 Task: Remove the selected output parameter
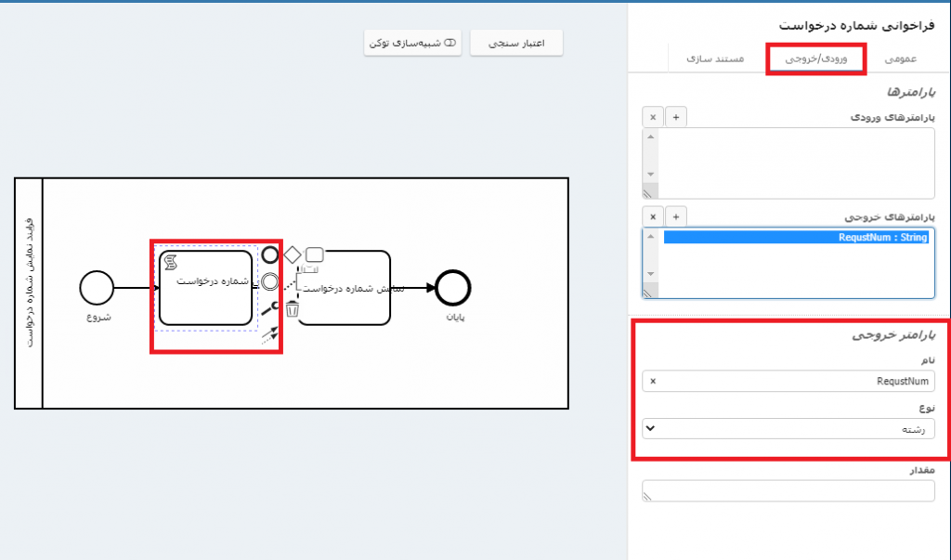click(x=653, y=216)
